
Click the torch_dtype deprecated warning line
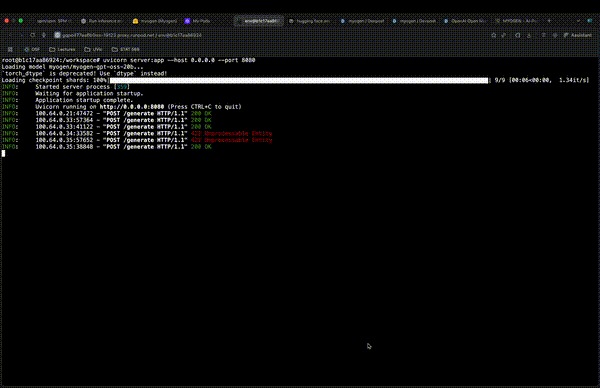pyautogui.click(x=84, y=73)
